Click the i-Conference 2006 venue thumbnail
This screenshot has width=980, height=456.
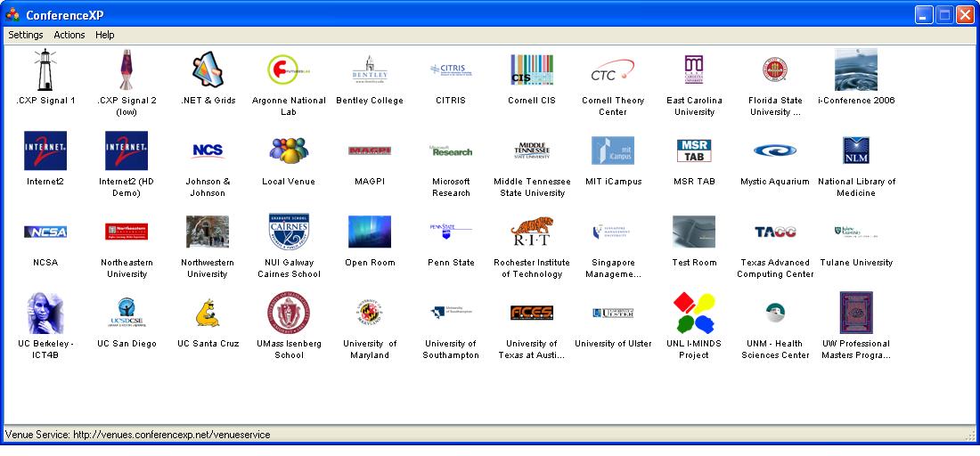pyautogui.click(x=856, y=70)
